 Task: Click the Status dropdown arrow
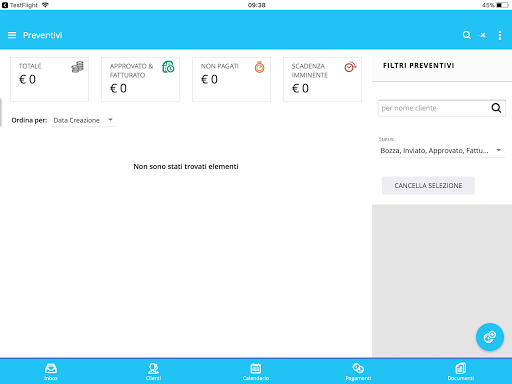point(499,150)
